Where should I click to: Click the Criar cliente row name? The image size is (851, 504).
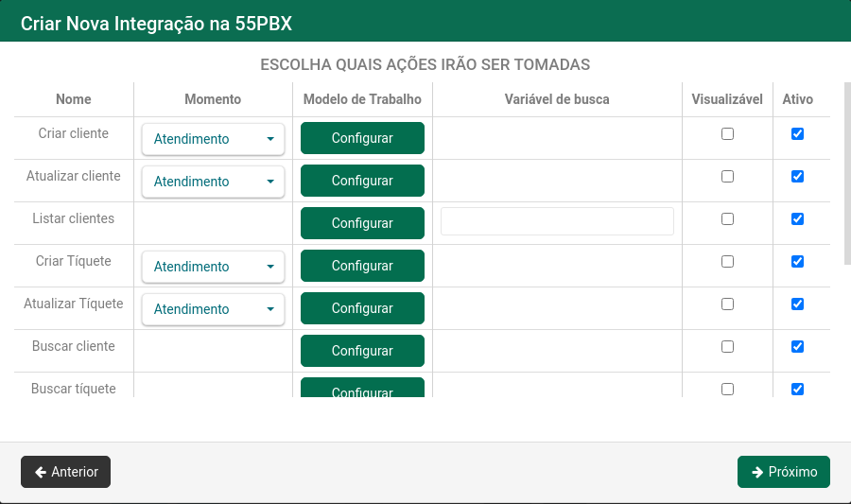coord(73,133)
